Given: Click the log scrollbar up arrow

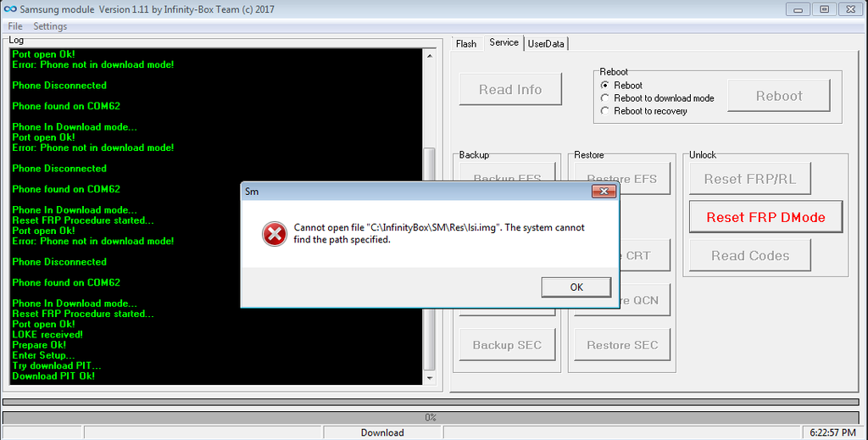Looking at the screenshot, I should 430,56.
